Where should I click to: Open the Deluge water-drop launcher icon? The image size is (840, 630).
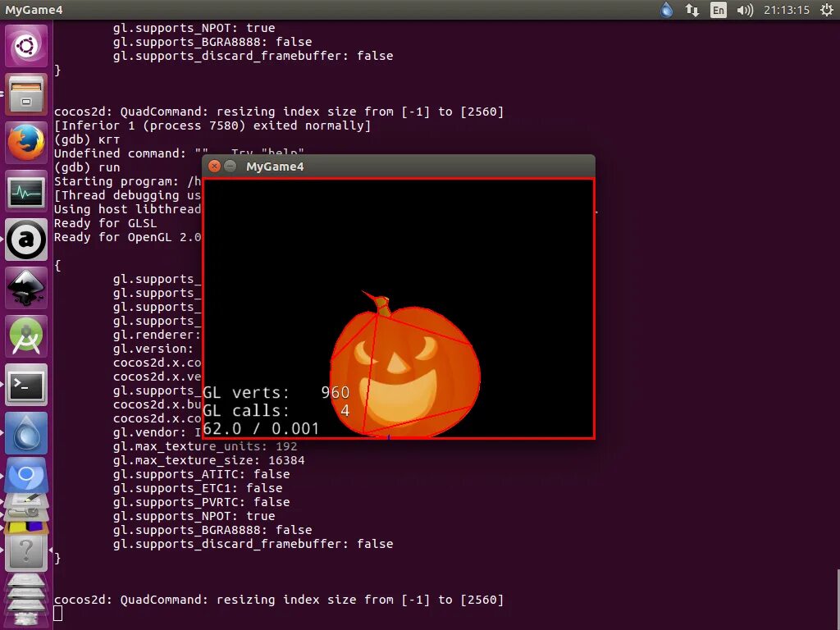point(25,433)
